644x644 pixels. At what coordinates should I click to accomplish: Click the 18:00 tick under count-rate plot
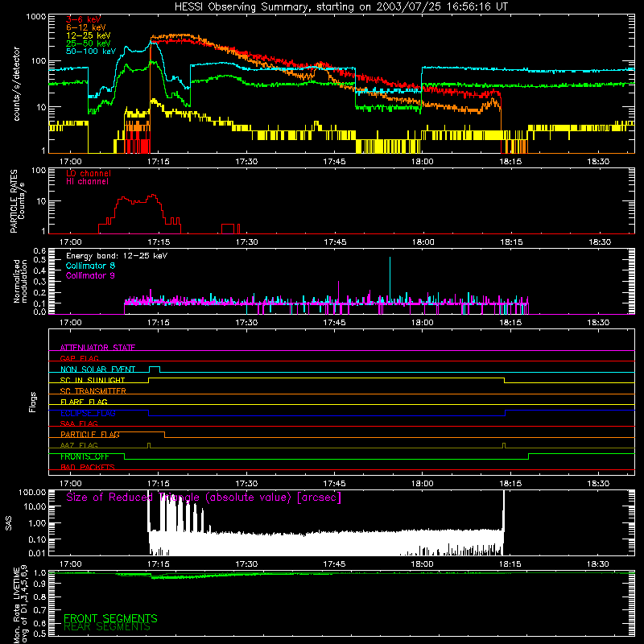[422, 162]
